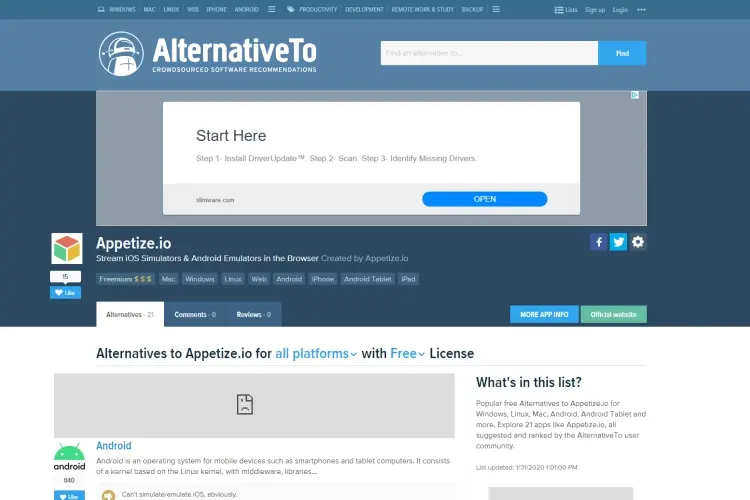Click the Created by Appetize.io link

pyautogui.click(x=364, y=258)
